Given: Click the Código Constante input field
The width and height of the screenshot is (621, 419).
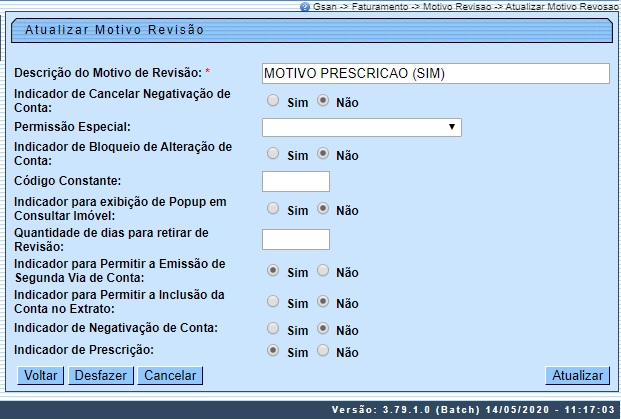Looking at the screenshot, I should coord(296,181).
